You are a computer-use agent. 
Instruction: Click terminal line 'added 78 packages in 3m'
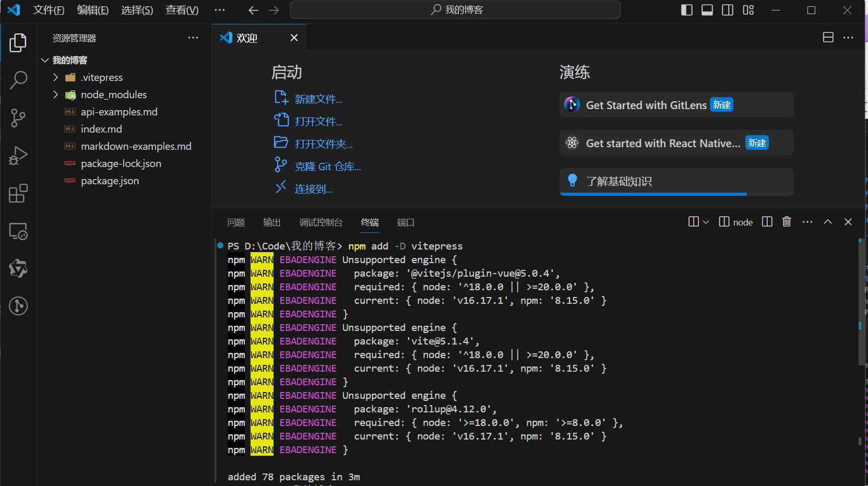click(x=294, y=477)
